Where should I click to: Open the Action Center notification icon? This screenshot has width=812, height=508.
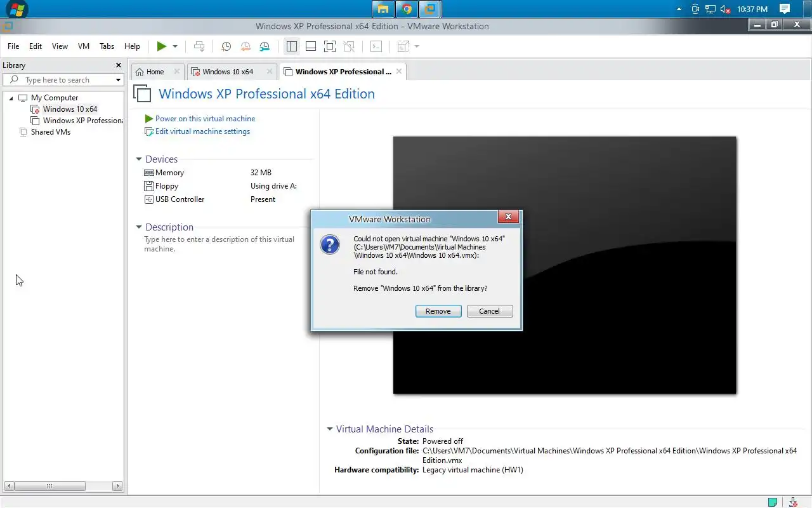pyautogui.click(x=785, y=9)
